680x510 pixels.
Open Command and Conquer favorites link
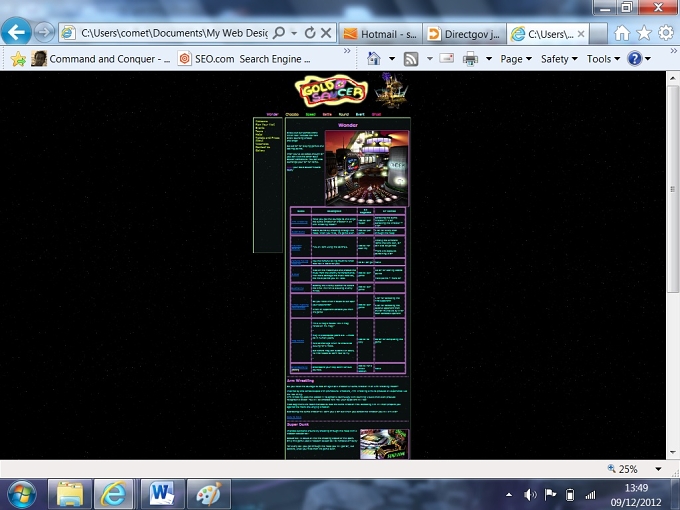tap(101, 59)
